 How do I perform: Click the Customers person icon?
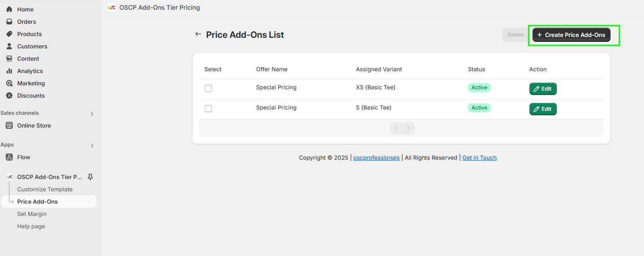pos(9,46)
